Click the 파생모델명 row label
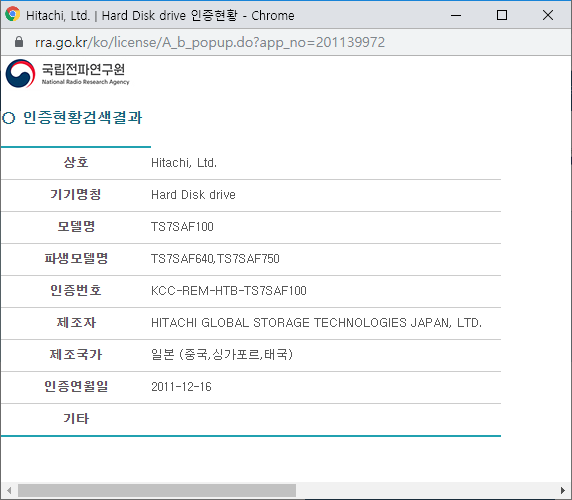The width and height of the screenshot is (572, 500). point(76,259)
